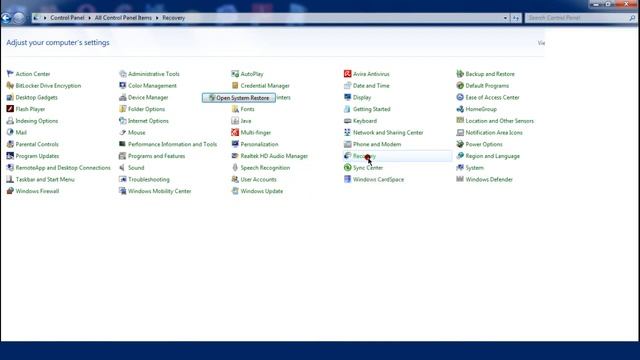Image resolution: width=640 pixels, height=360 pixels.
Task: Open the Windows Firewall icon
Action: pyautogui.click(x=10, y=191)
